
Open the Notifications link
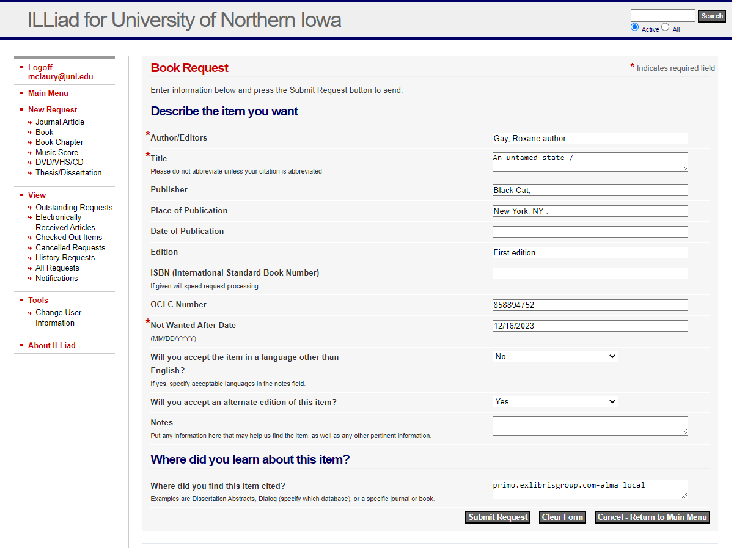tap(57, 278)
